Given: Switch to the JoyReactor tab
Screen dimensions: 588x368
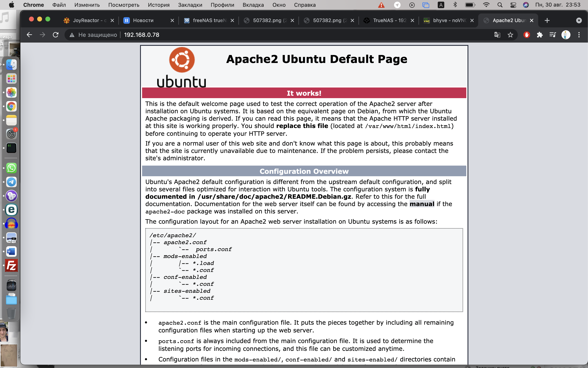Looking at the screenshot, I should click(x=88, y=20).
